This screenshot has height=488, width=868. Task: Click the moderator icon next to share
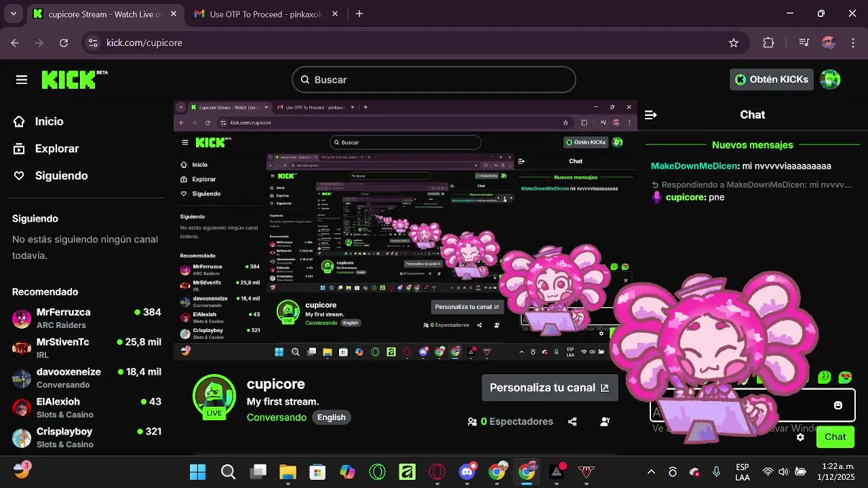coord(605,422)
